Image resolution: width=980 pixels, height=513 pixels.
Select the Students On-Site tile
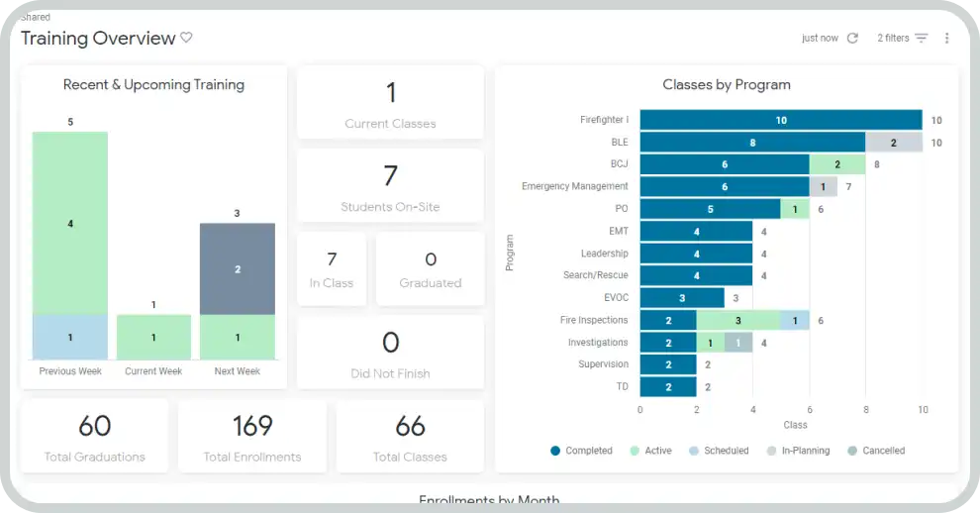[x=390, y=187]
